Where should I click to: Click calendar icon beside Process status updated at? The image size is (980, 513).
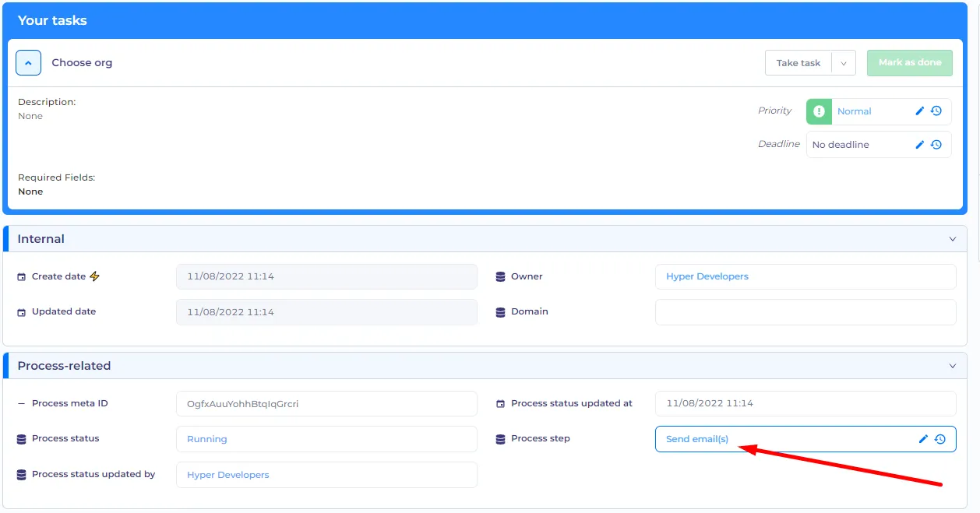501,404
